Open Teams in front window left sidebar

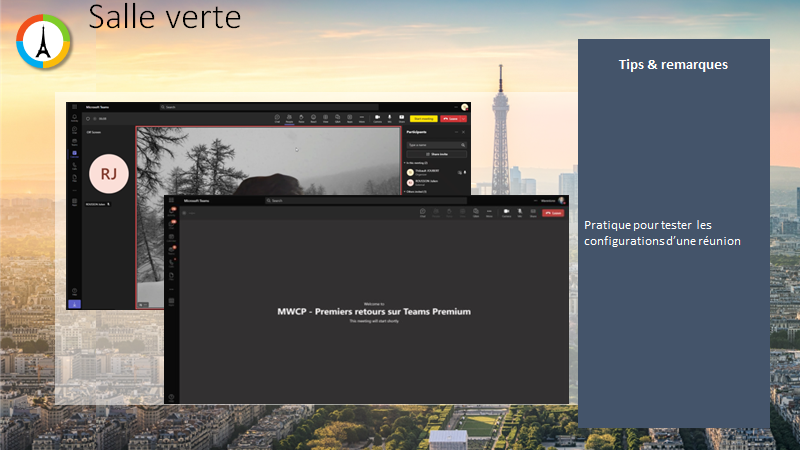click(171, 250)
